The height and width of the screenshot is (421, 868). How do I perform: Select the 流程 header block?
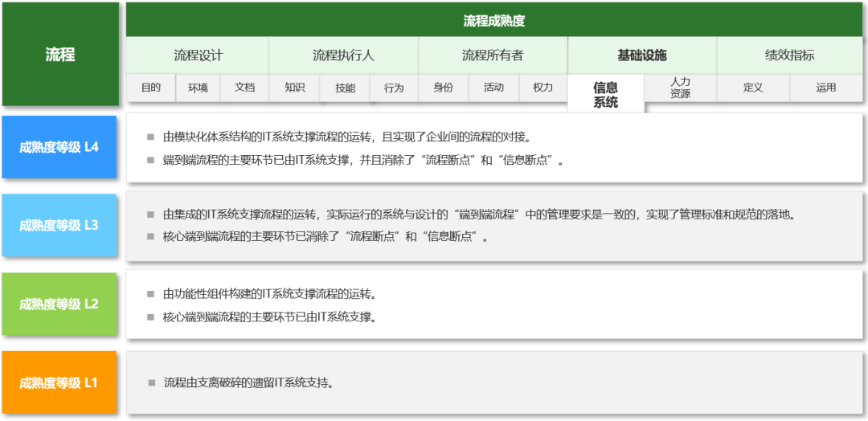(60, 54)
